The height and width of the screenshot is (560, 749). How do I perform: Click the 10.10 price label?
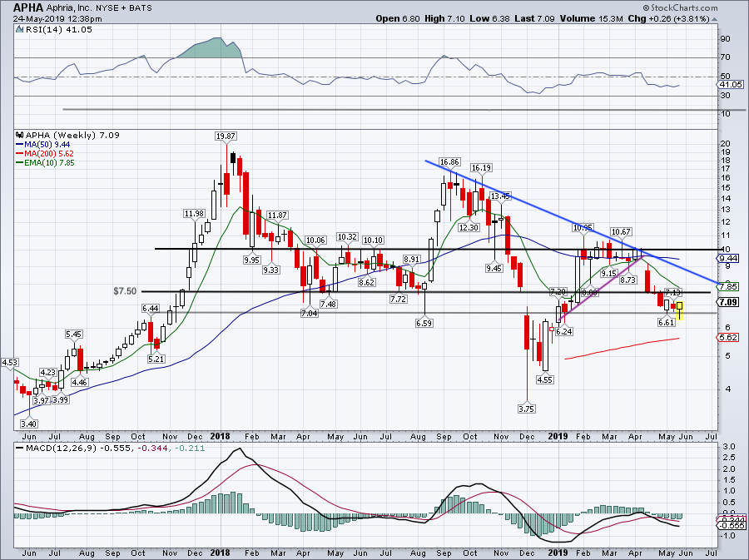coord(373,240)
